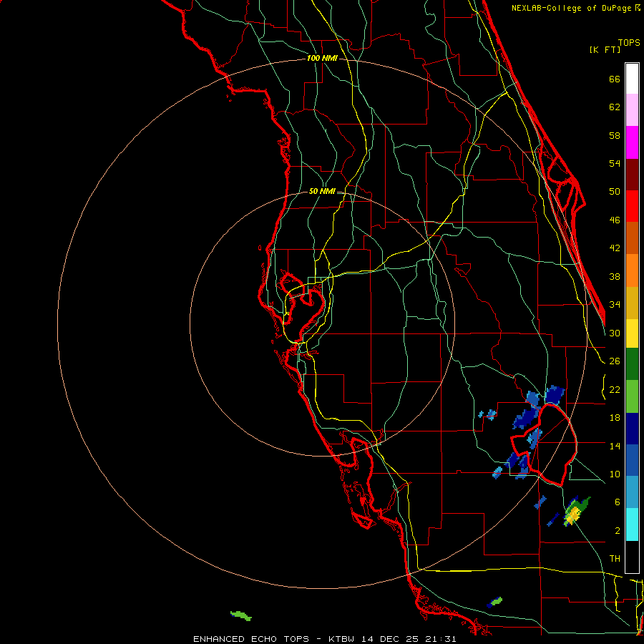Select the bright red legend swatch
The image size is (644, 644).
tap(632, 206)
